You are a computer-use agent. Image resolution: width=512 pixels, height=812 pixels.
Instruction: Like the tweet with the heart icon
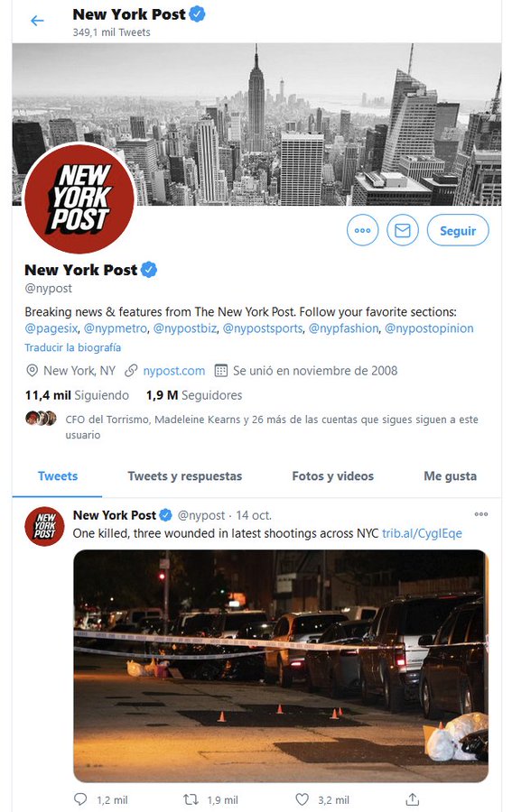pos(303,799)
